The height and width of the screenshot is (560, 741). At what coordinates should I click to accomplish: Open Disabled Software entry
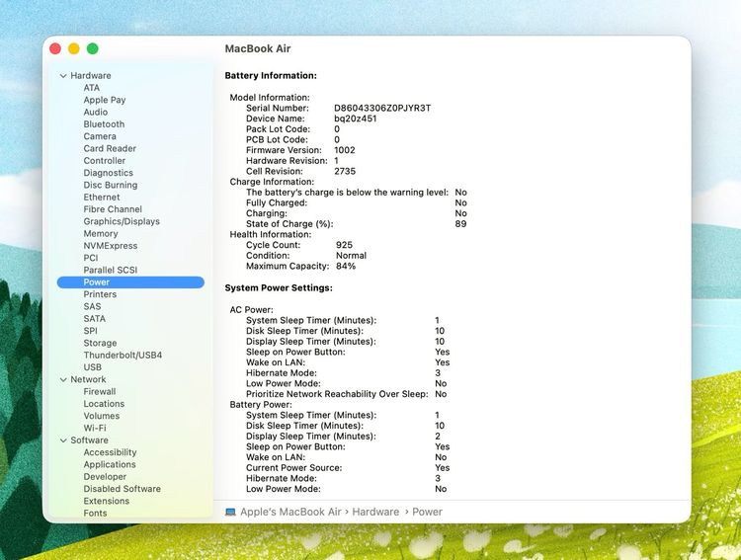(122, 489)
